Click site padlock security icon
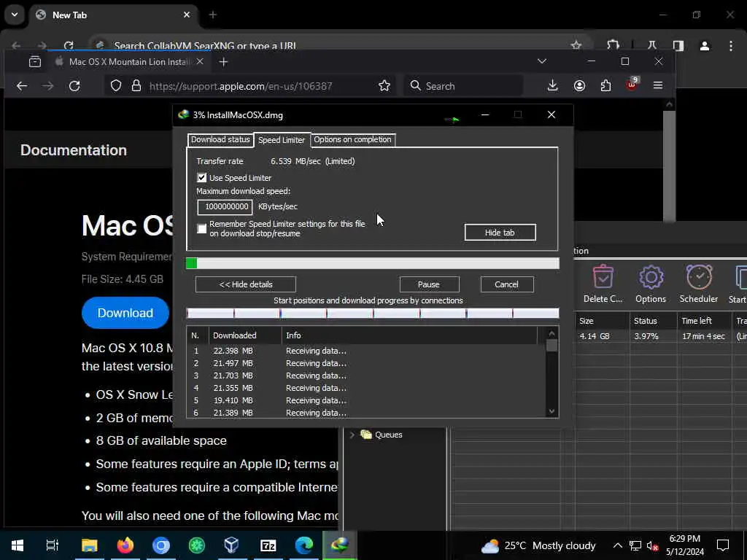 point(136,86)
